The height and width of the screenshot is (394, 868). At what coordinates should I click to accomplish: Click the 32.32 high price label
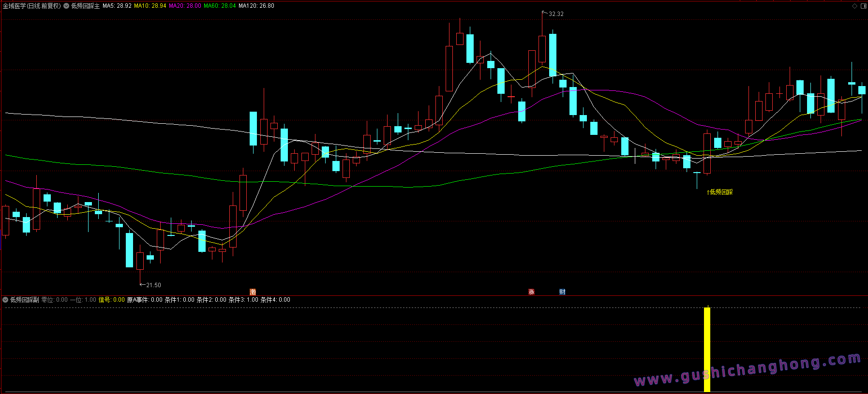click(x=556, y=14)
